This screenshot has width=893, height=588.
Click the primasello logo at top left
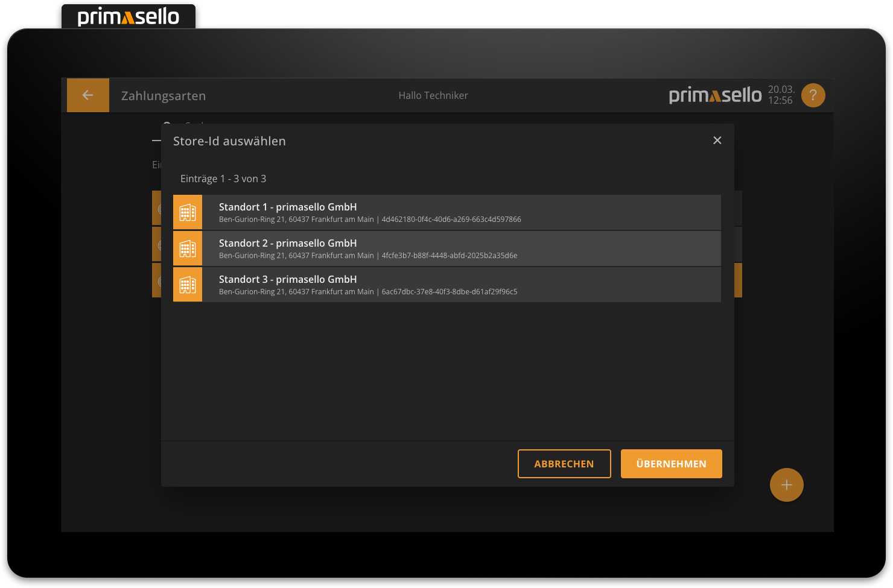point(128,16)
